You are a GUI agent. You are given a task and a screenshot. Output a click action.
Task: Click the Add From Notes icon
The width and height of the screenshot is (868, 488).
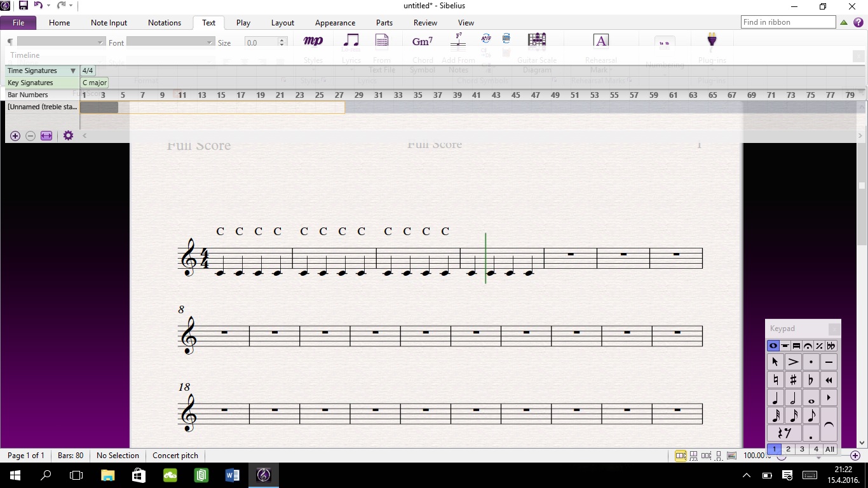pos(458,40)
